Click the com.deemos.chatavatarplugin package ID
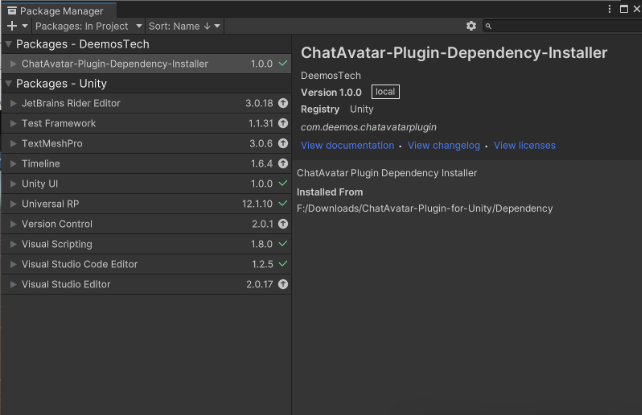The width and height of the screenshot is (642, 415). 368,127
